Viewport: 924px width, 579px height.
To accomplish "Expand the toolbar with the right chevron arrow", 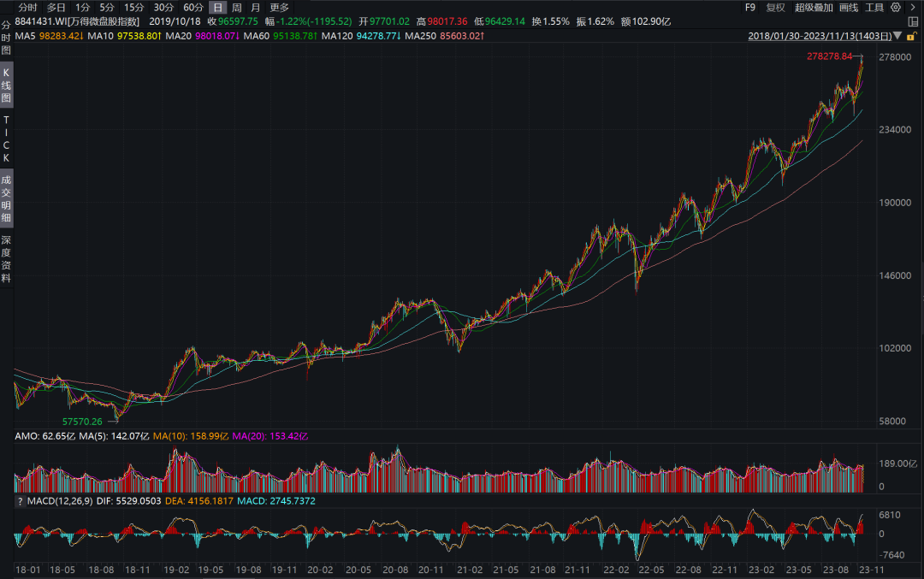I will 913,8.
